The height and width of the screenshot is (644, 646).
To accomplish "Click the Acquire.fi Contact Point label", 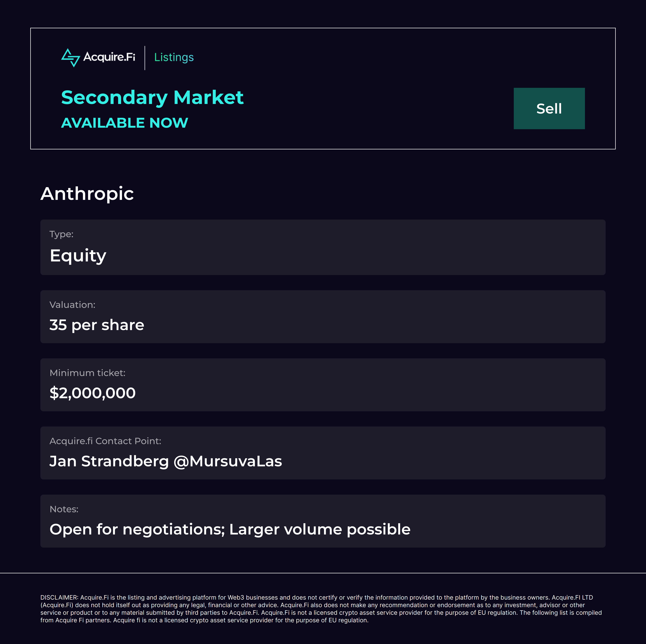I will click(105, 441).
